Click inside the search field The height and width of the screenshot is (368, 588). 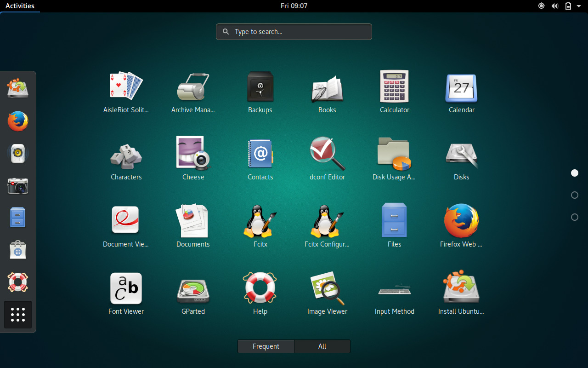coord(294,31)
